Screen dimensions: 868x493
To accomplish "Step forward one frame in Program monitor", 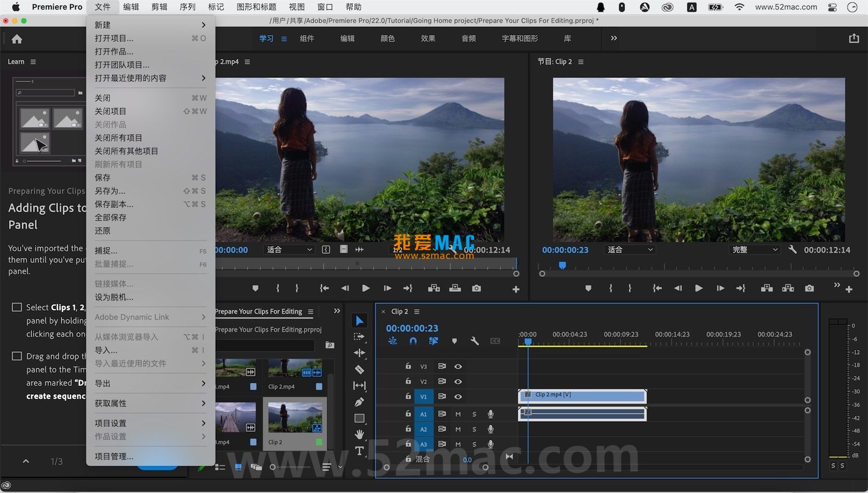I will (x=720, y=288).
